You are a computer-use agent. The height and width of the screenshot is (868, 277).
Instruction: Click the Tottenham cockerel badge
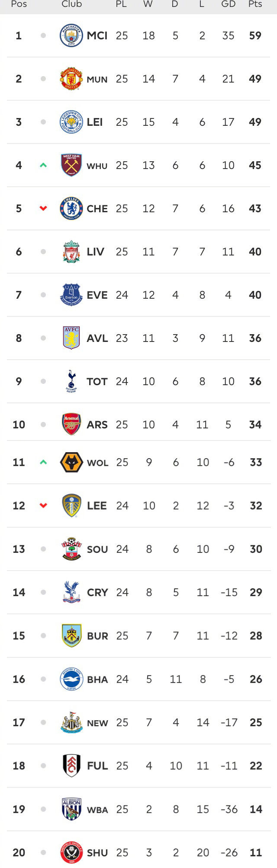click(x=71, y=381)
